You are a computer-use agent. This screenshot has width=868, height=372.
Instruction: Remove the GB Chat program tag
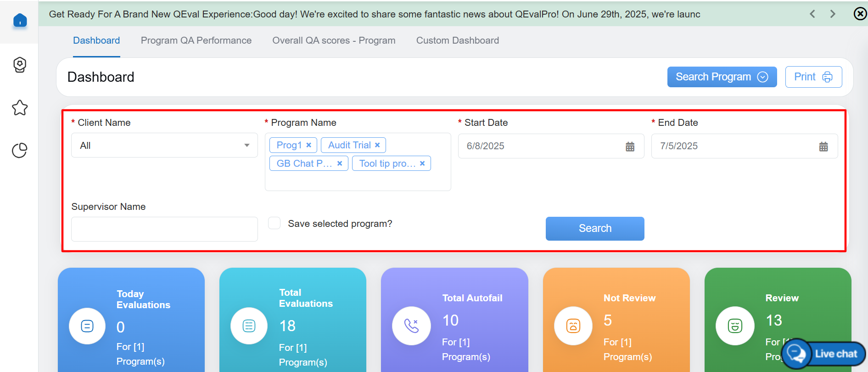coord(340,163)
